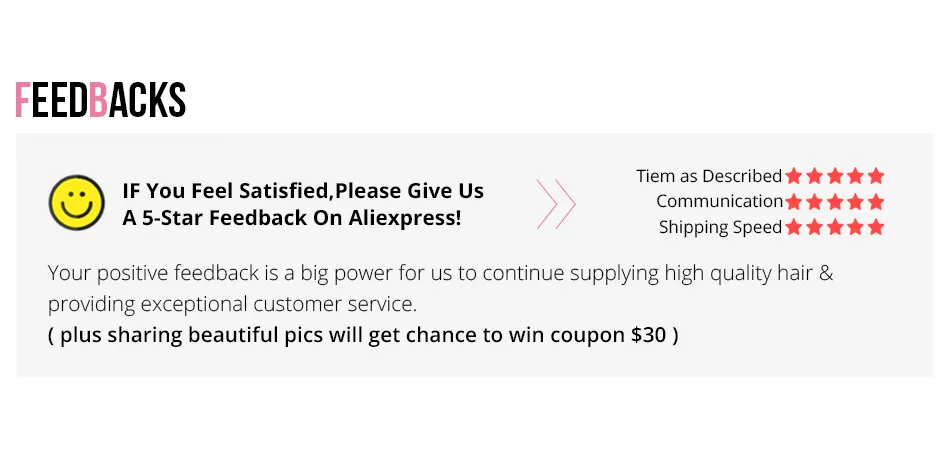Select second star of Tiem as Described
950x472 pixels.
coord(814,176)
